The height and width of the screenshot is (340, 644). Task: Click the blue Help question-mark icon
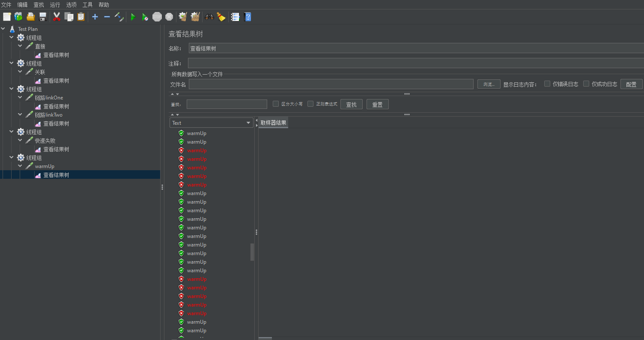[x=247, y=17]
